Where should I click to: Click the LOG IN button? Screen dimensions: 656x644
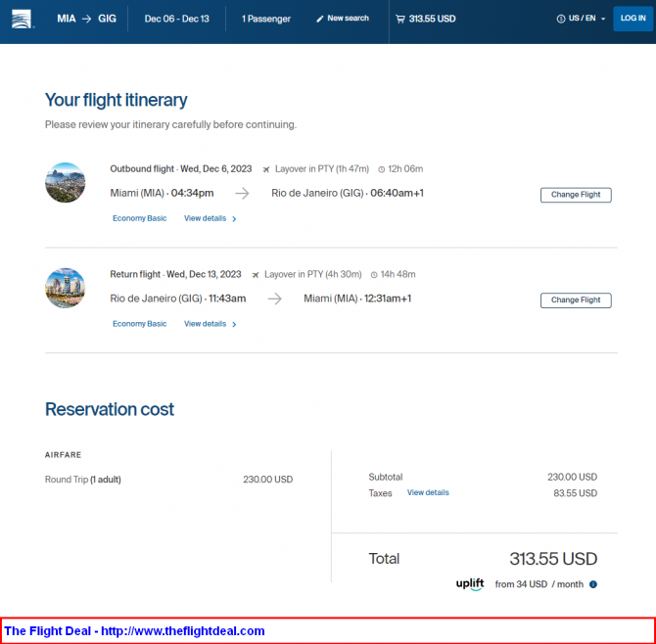click(633, 19)
